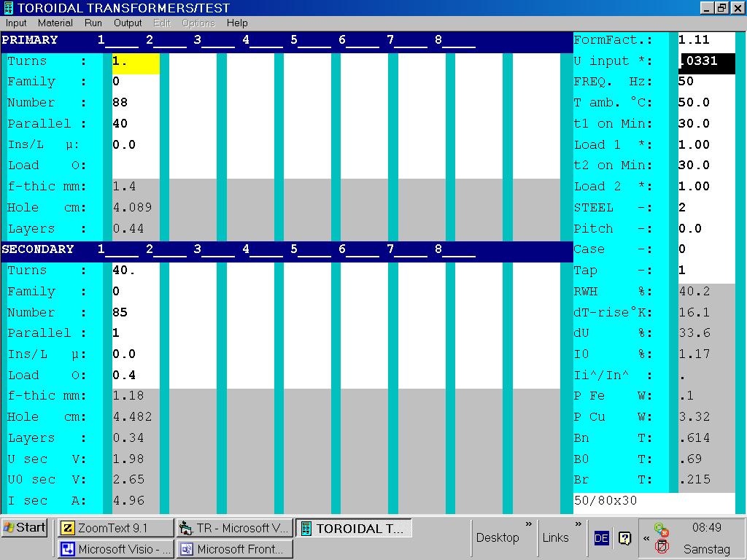Select secondary Ins/L value 0.0
Image resolution: width=747 pixels, height=560 pixels.
136,354
